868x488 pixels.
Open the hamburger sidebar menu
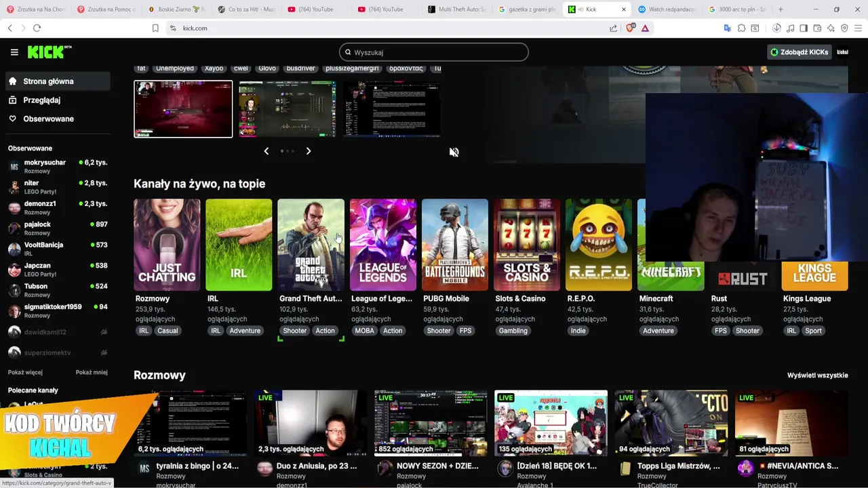(x=14, y=52)
